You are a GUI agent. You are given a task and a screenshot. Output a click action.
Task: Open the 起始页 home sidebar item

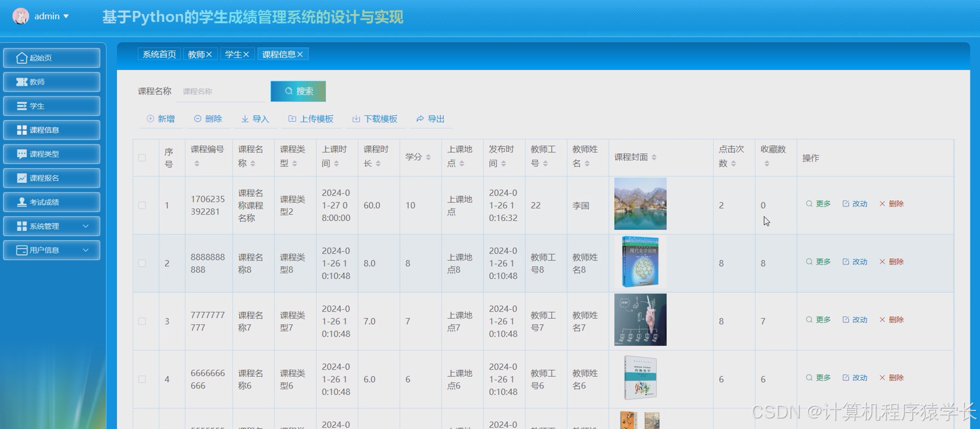click(x=52, y=58)
